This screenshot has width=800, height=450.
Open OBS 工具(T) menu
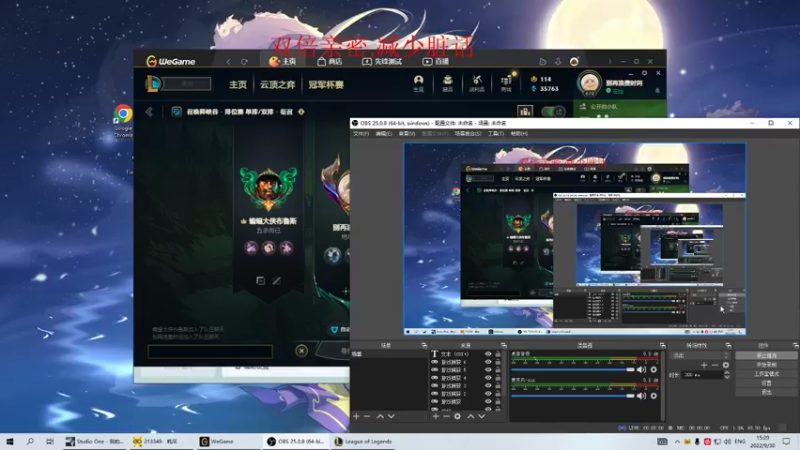[495, 134]
